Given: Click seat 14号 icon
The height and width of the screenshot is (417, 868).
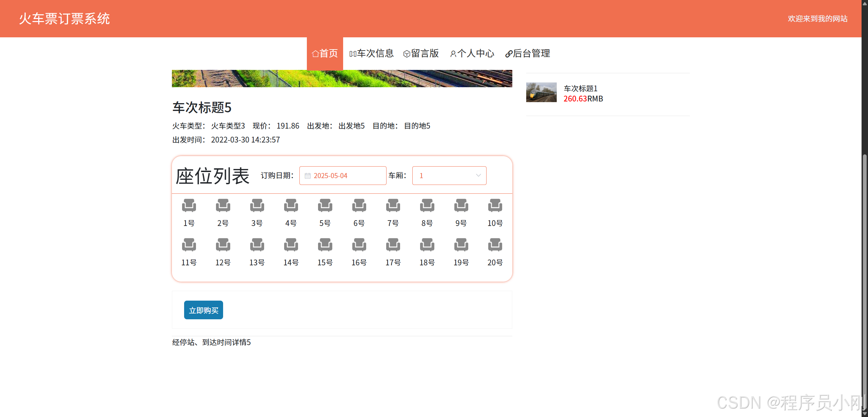Looking at the screenshot, I should pyautogui.click(x=291, y=245).
